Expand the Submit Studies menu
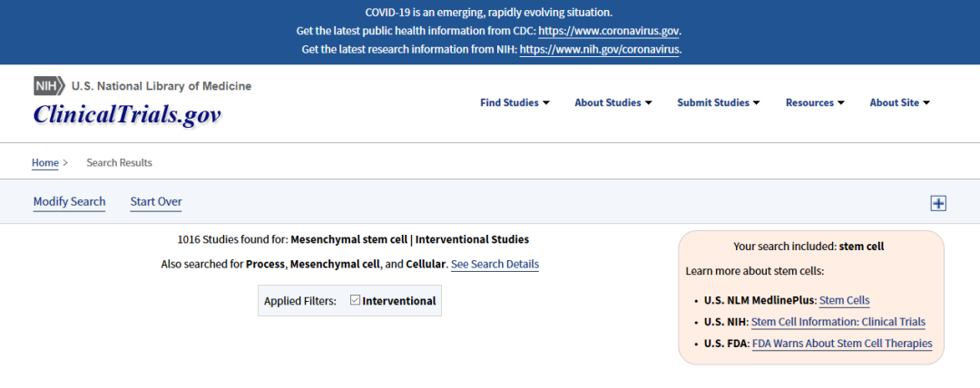The width and height of the screenshot is (980, 388). pyautogui.click(x=719, y=102)
